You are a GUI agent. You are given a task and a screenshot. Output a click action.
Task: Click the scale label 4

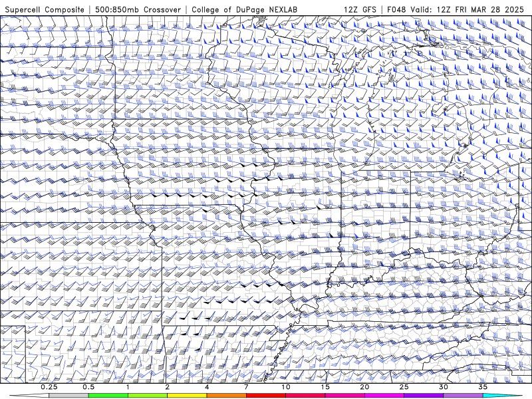pos(207,387)
